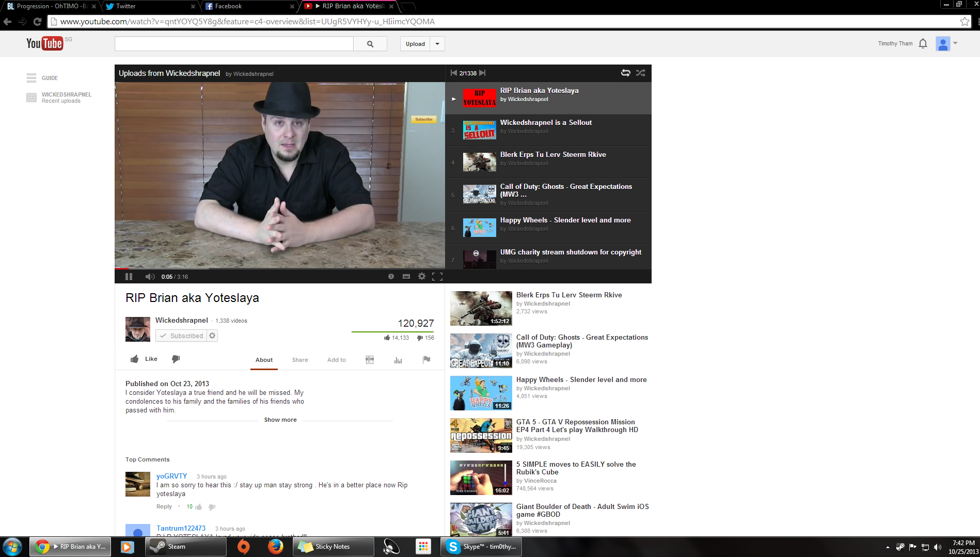Viewport: 980px width, 557px height.
Task: Switch to the Facebook browser tab
Action: tap(250, 6)
